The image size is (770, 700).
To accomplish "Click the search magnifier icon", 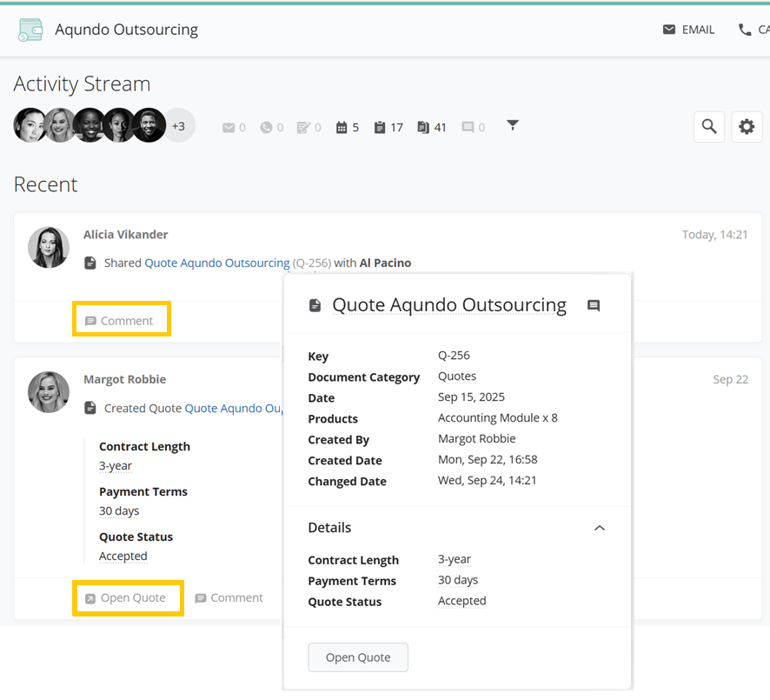I will tap(709, 127).
